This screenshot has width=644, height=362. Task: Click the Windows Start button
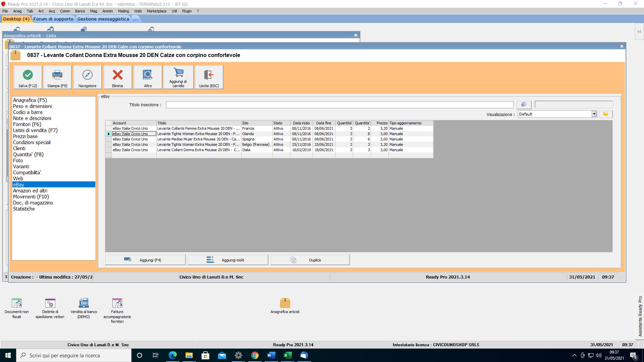pos(8,355)
